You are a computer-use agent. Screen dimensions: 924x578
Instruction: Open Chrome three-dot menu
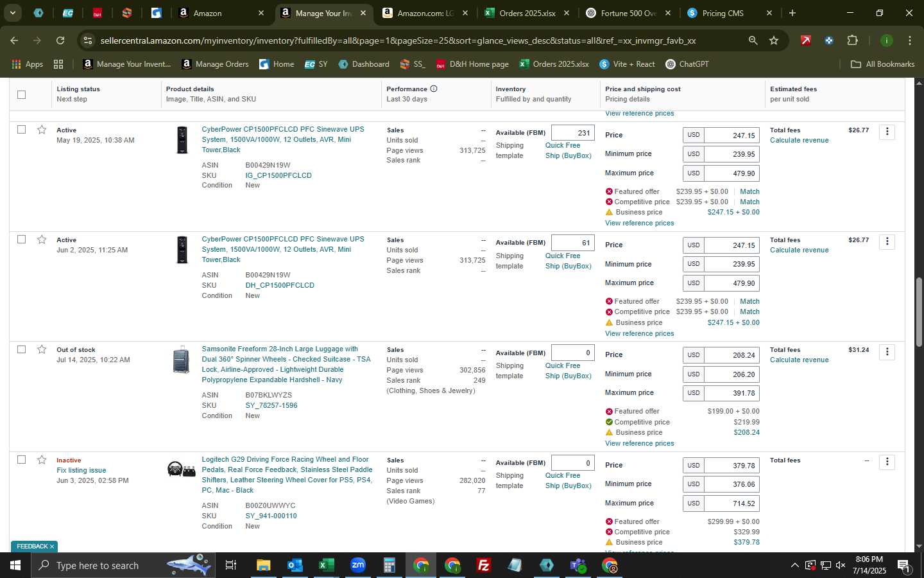pyautogui.click(x=909, y=40)
